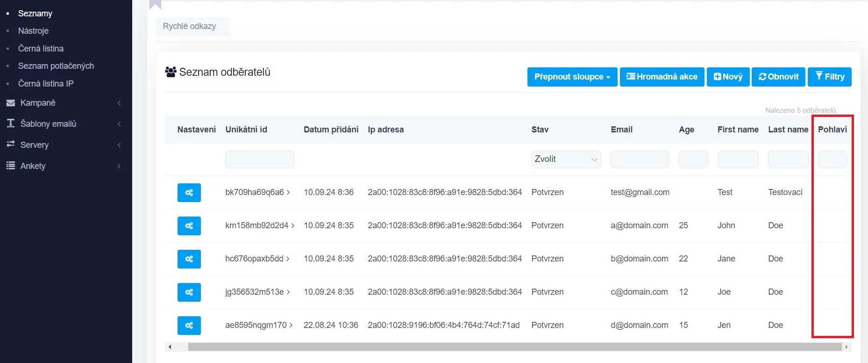The height and width of the screenshot is (363, 868).
Task: Select Seznam potlačených menu item
Action: tap(56, 66)
